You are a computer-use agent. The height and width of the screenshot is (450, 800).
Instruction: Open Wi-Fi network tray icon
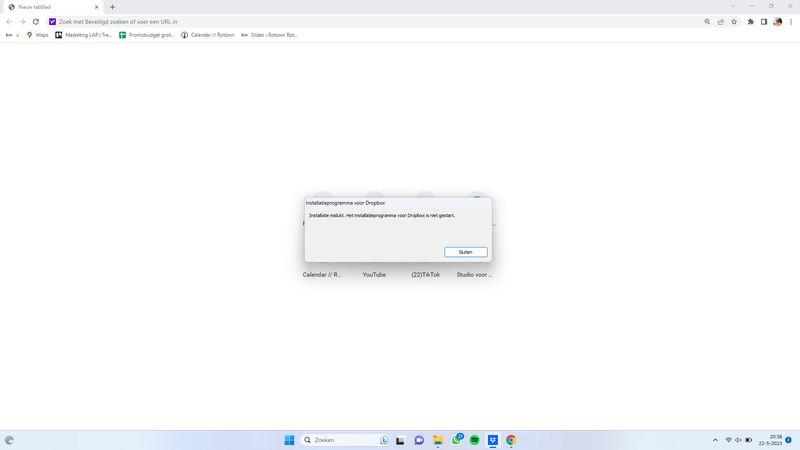pos(729,440)
